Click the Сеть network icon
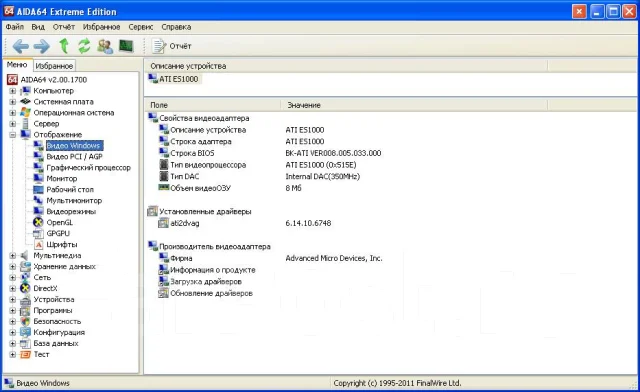Image resolution: width=640 pixels, height=392 pixels. pos(25,278)
